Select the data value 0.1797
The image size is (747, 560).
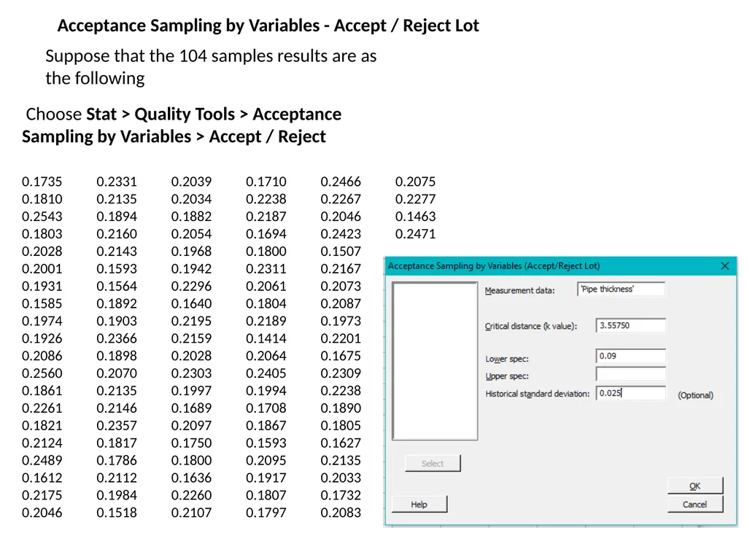pos(266,513)
